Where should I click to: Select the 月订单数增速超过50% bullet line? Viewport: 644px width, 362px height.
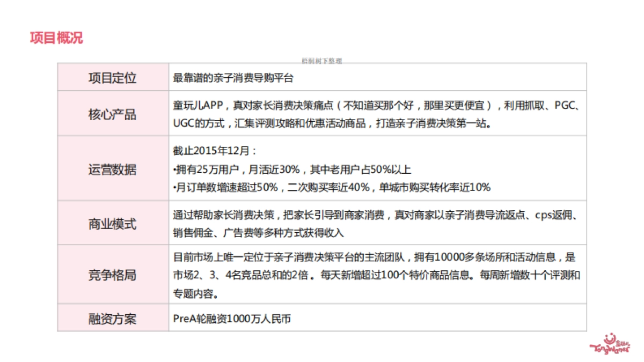pos(330,188)
